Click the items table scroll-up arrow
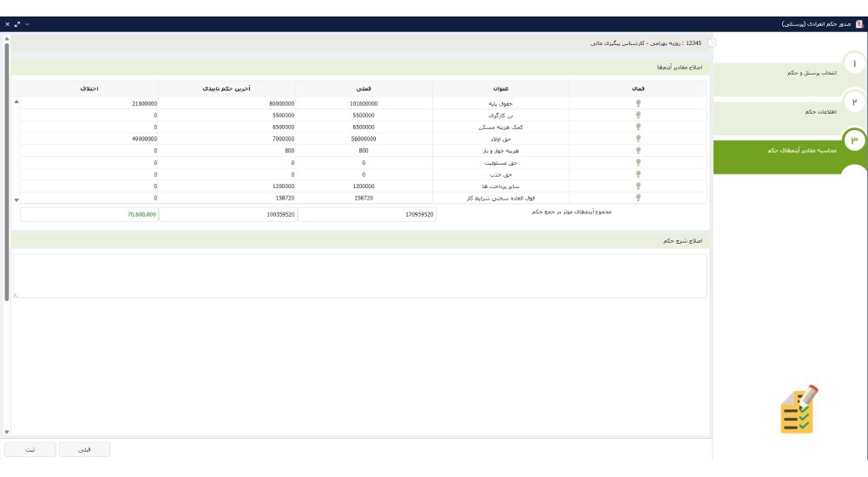868x477 pixels. [16, 101]
